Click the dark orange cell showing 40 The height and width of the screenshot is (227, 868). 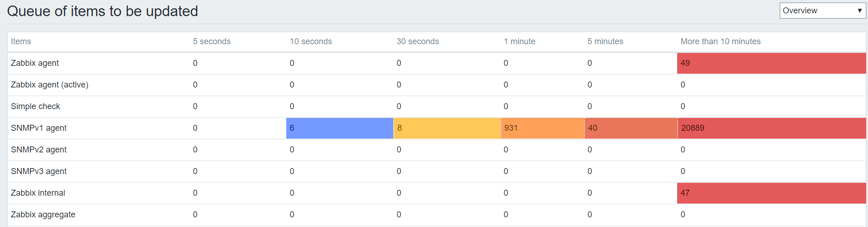point(631,128)
